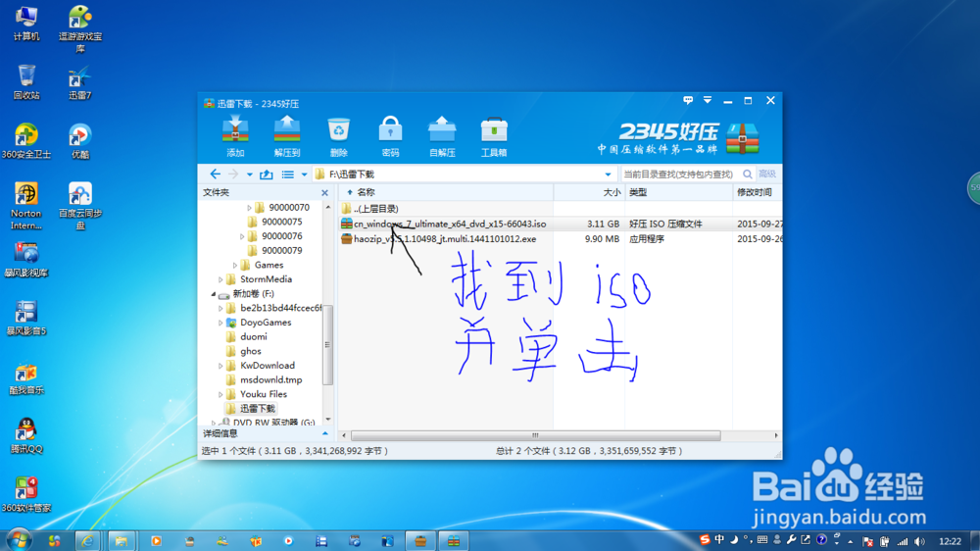The image size is (980, 551).
Task: Open 百度云同步盘 desktop icon
Action: pyautogui.click(x=80, y=206)
